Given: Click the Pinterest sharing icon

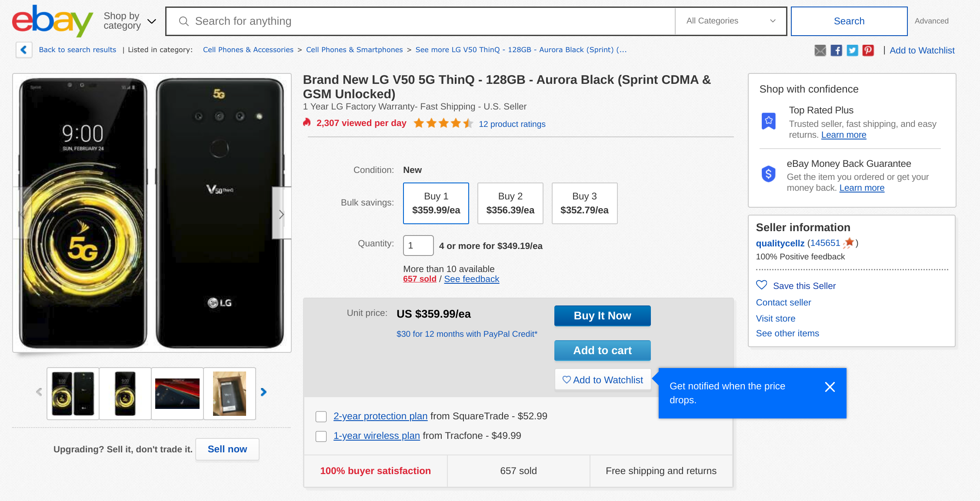Looking at the screenshot, I should 868,50.
